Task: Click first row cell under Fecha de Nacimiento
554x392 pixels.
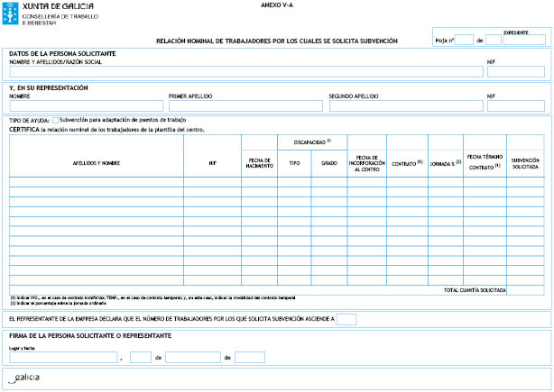Action: [x=259, y=182]
